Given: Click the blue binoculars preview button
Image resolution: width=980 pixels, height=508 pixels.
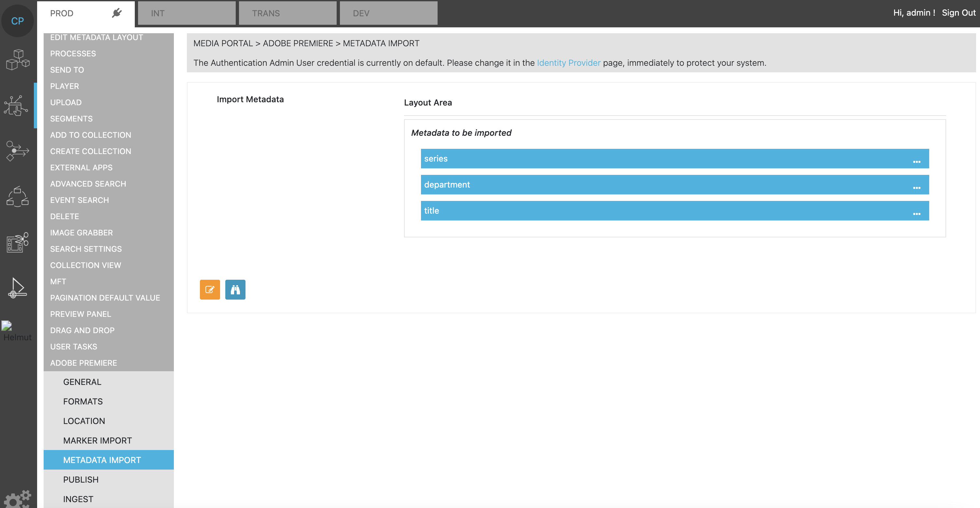Looking at the screenshot, I should click(235, 289).
